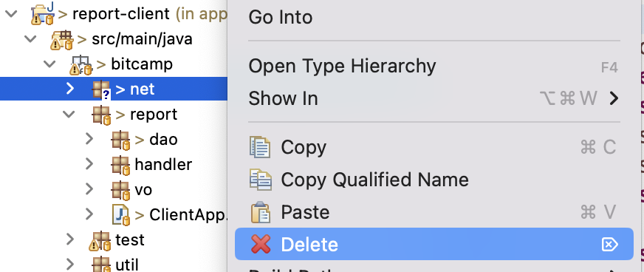This screenshot has height=272, width=644.
Task: Choose Go Into from context menu
Action: 434,17
